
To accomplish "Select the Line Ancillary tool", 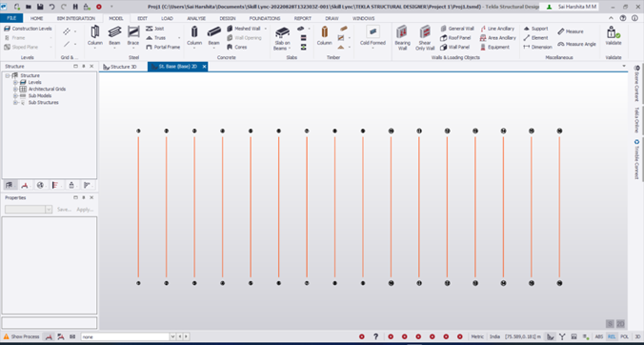I will click(497, 29).
